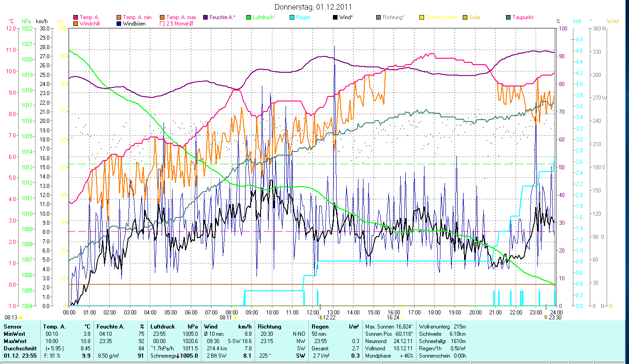Click the sunrise sun icon beside 08:13
The image size is (629, 364).
pyautogui.click(x=20, y=318)
